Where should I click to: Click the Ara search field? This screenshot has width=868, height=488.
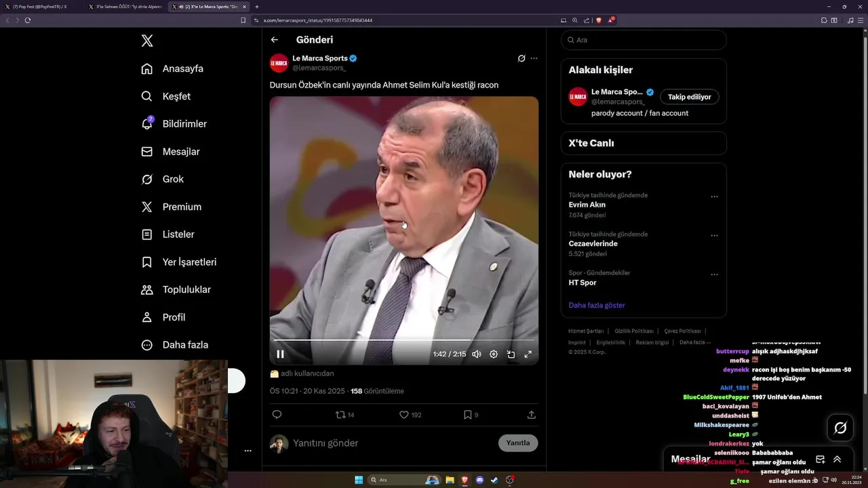[x=644, y=40]
